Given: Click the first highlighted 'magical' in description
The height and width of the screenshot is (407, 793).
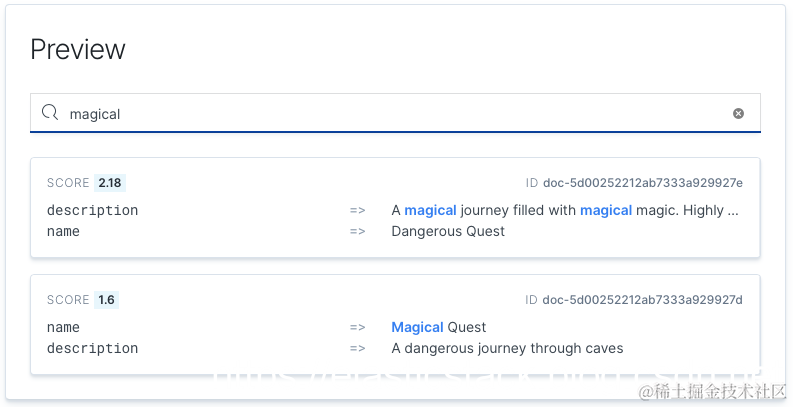Looking at the screenshot, I should [x=430, y=210].
